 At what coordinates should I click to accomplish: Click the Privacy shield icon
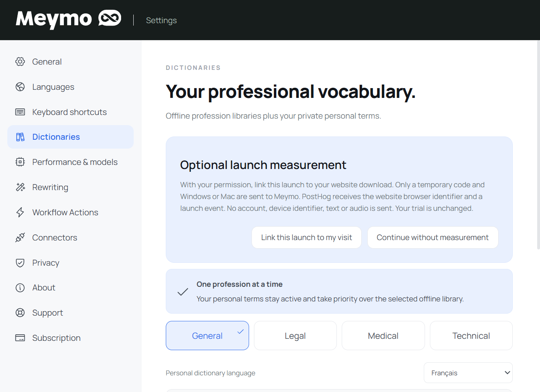tap(20, 263)
